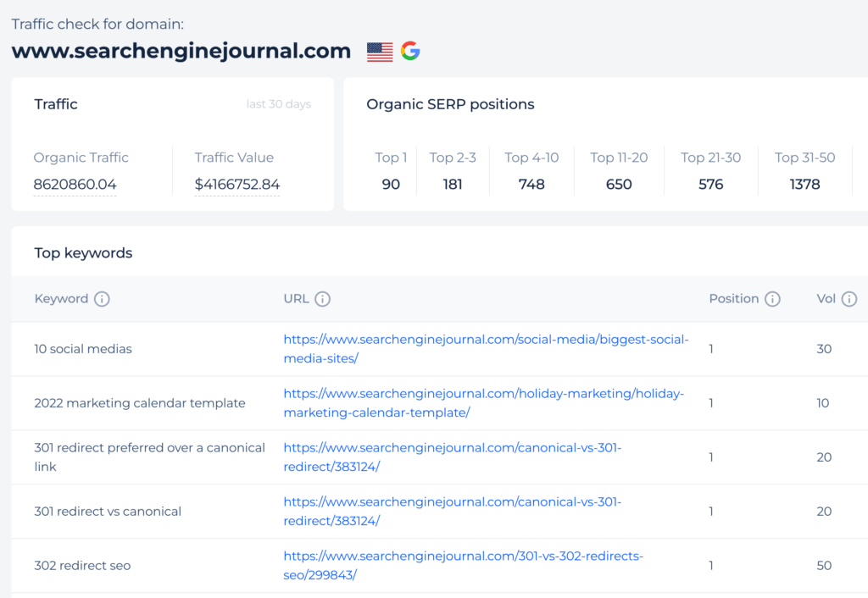Screen dimensions: 868x598
Task: Open the Position column info tooltip
Action: (772, 298)
